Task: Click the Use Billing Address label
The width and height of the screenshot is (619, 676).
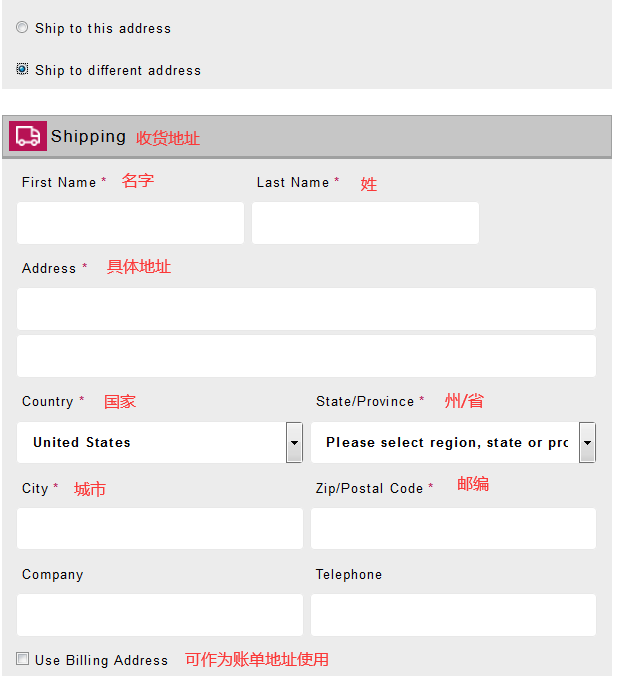Action: click(101, 660)
